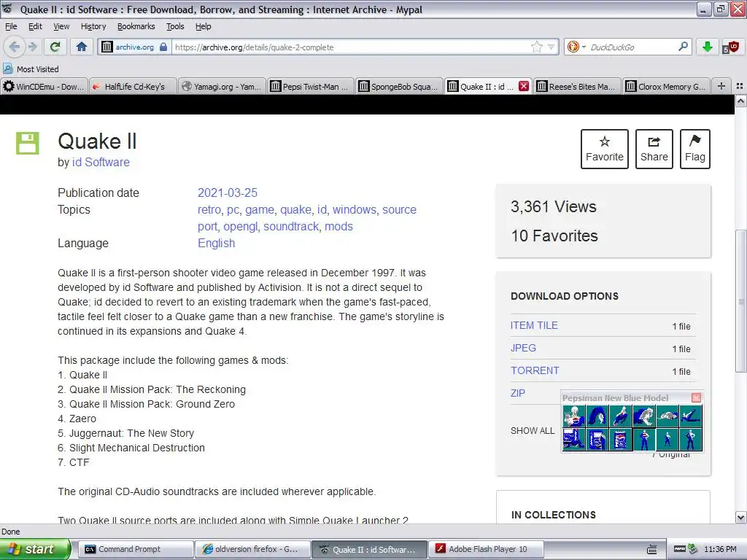This screenshot has width=747, height=560.
Task: Close the Pepsiman New Blue Model popup
Action: tap(696, 397)
